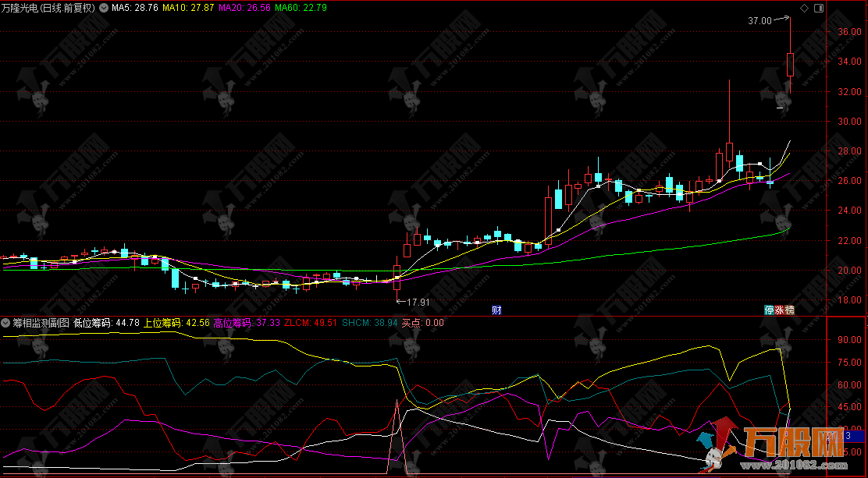Click the cyan 停 marker icon
The image size is (868, 478).
click(x=769, y=310)
